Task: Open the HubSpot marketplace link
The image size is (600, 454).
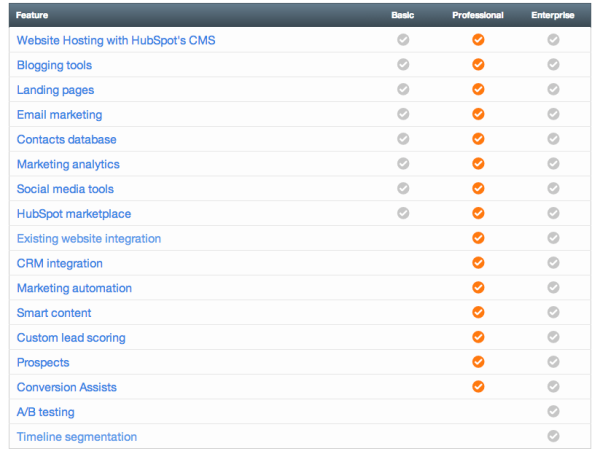Action: 74,214
